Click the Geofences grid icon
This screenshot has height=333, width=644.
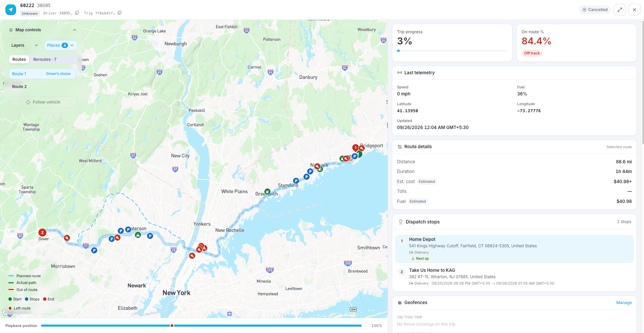pos(400,303)
